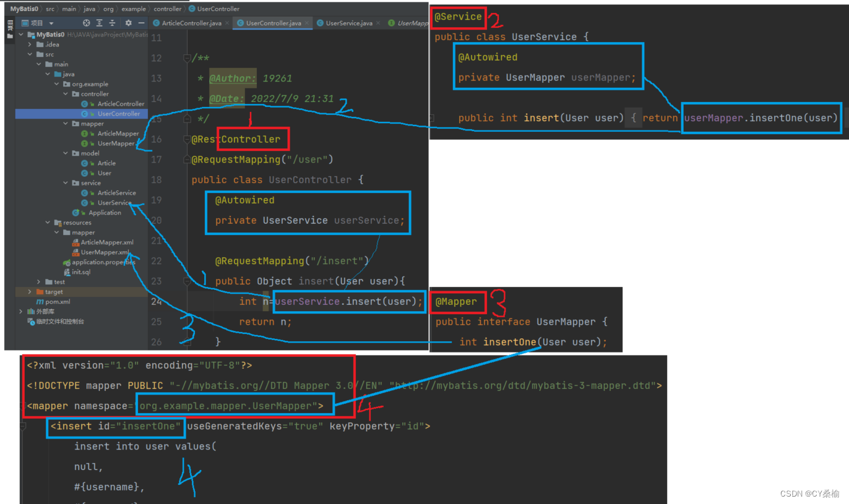
Task: Click line number 24 in the gutter
Action: point(156,302)
